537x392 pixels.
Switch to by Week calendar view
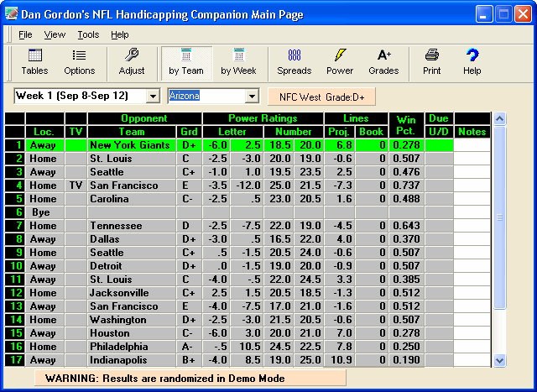(x=238, y=64)
